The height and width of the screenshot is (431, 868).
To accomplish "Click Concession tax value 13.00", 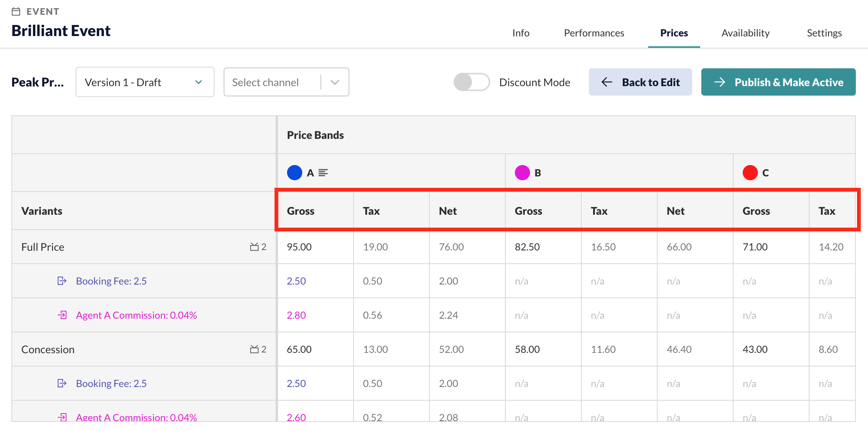I will (375, 349).
